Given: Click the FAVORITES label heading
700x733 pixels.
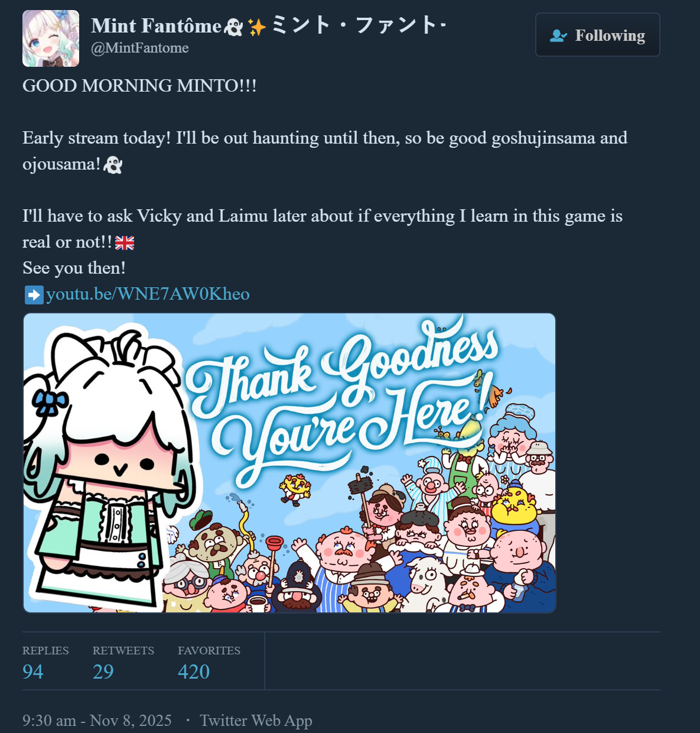Looking at the screenshot, I should (209, 650).
